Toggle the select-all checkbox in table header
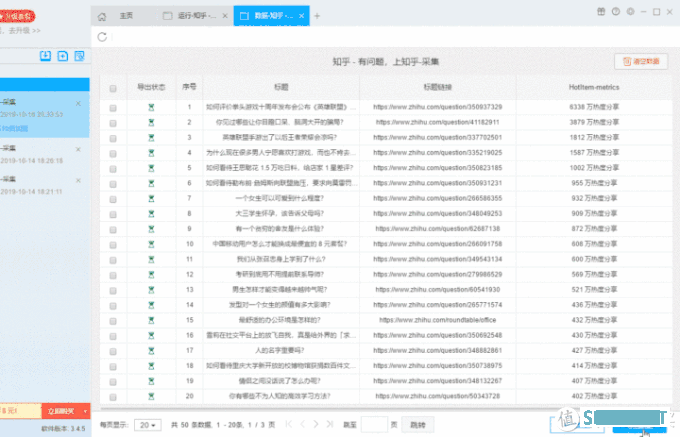680x437 pixels. tap(113, 87)
